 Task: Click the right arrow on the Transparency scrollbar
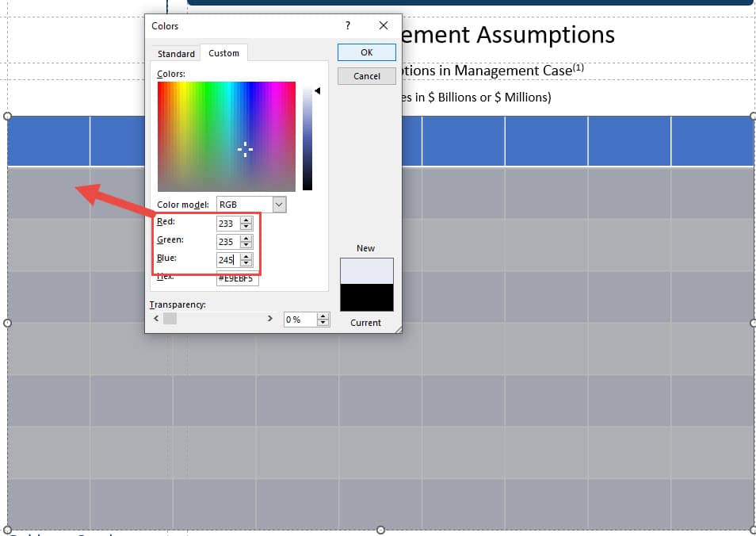click(270, 319)
